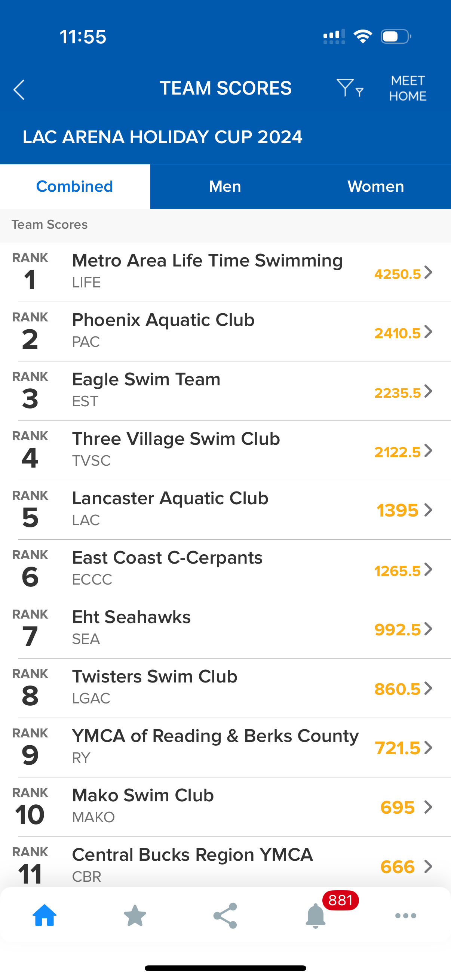Expand Mako Swim Club chevron

point(429,807)
